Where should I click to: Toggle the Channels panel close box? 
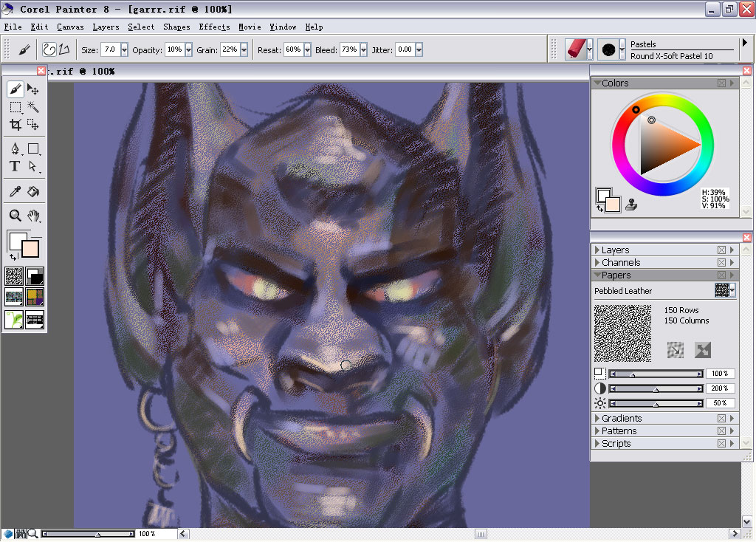pyautogui.click(x=721, y=262)
